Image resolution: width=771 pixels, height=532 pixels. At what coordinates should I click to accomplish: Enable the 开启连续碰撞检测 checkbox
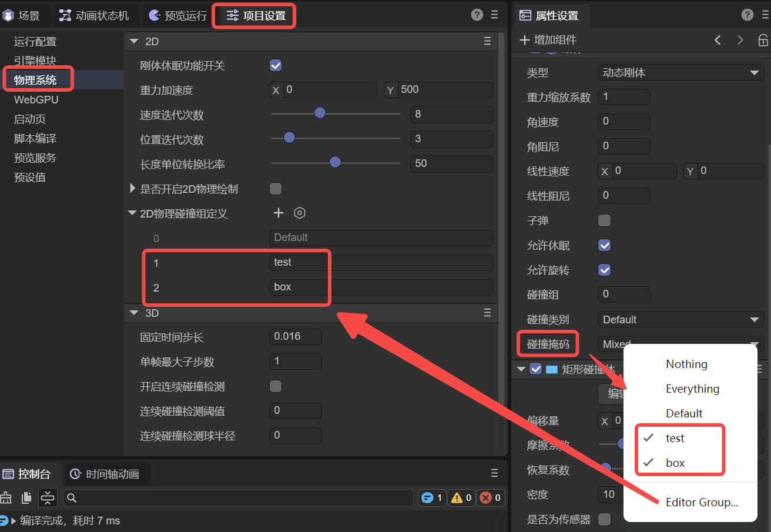(276, 386)
